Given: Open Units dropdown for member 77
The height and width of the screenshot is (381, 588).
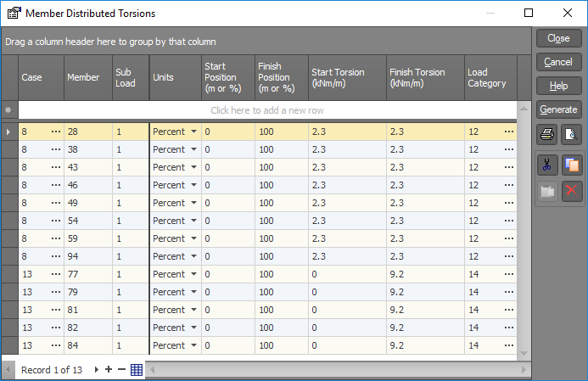Looking at the screenshot, I should [193, 274].
